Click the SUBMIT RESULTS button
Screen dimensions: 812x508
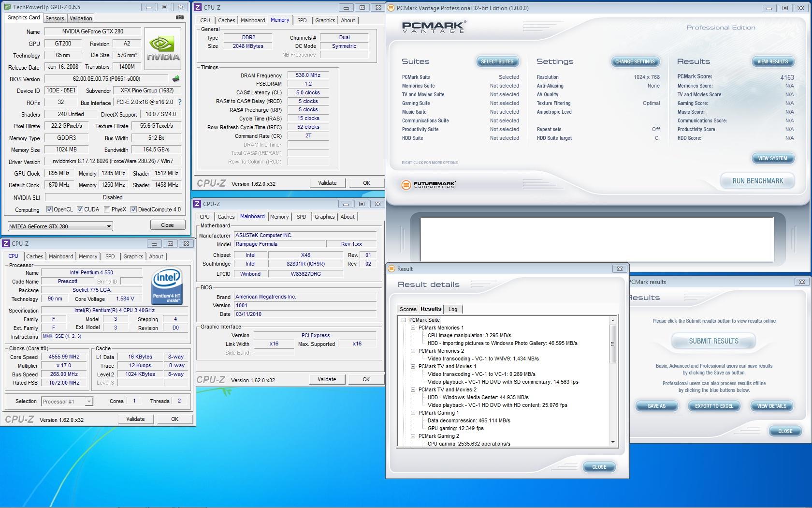click(713, 341)
